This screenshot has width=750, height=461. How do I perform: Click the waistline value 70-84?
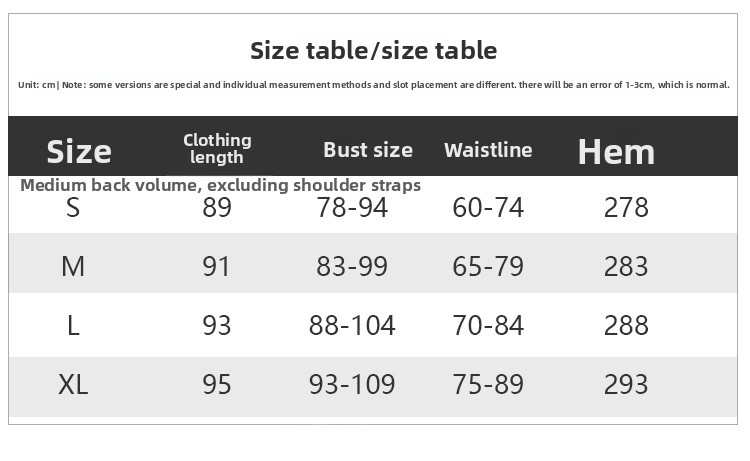point(488,326)
